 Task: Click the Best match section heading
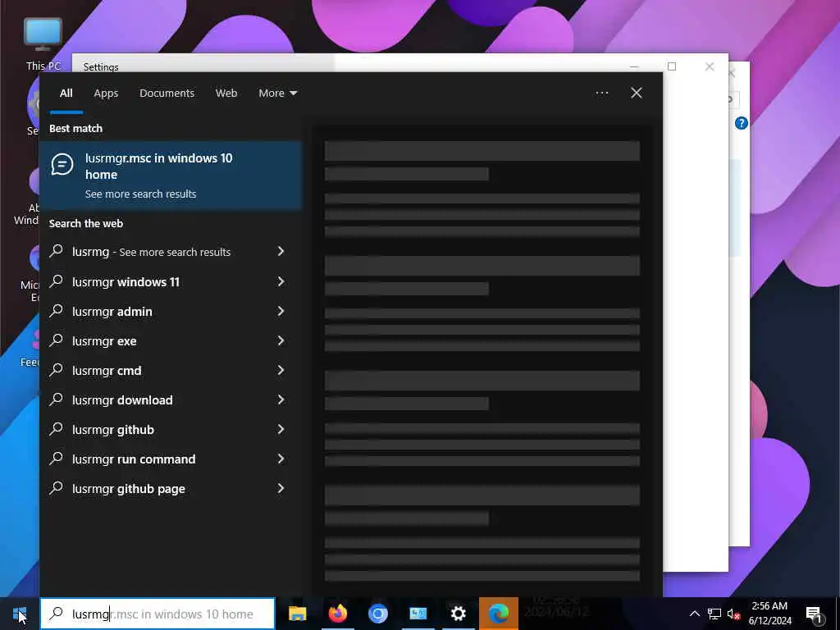click(x=75, y=129)
